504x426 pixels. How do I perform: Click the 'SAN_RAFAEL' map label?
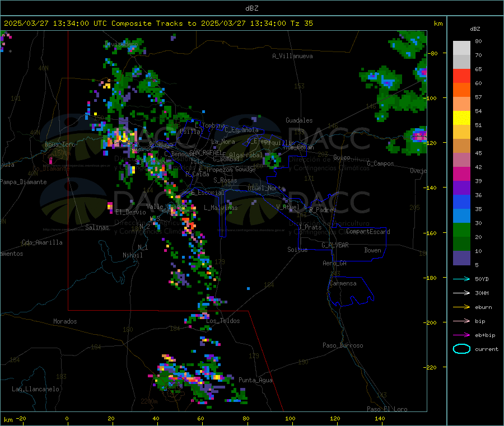click(206, 152)
